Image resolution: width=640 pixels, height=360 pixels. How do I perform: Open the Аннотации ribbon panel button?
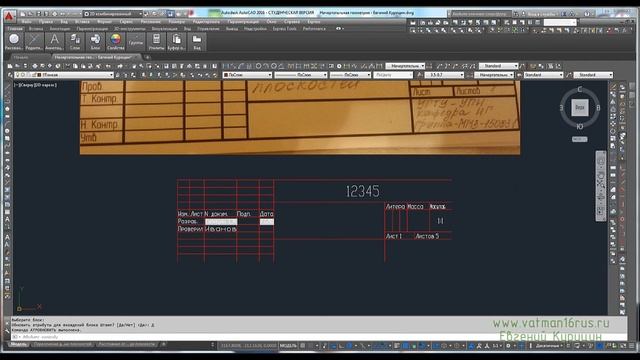54,42
